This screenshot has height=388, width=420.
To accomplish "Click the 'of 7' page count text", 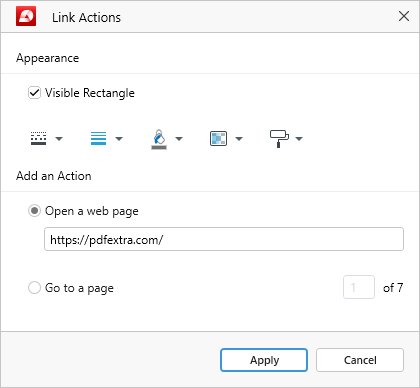I will pyautogui.click(x=393, y=287).
